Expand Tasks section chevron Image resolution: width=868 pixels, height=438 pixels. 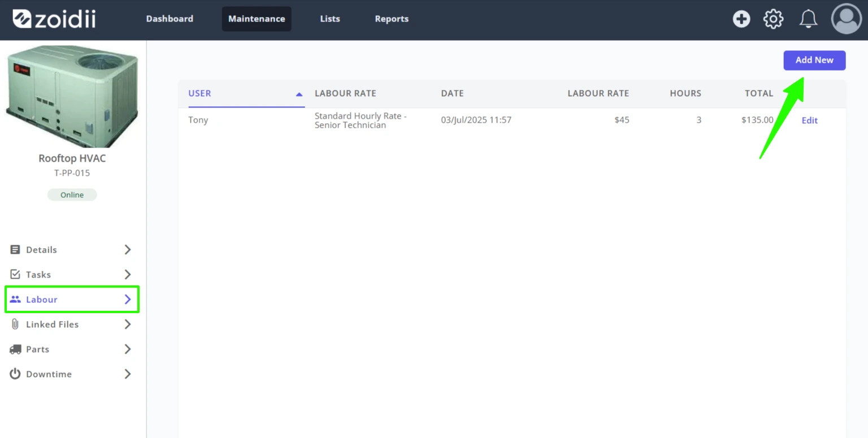point(128,275)
